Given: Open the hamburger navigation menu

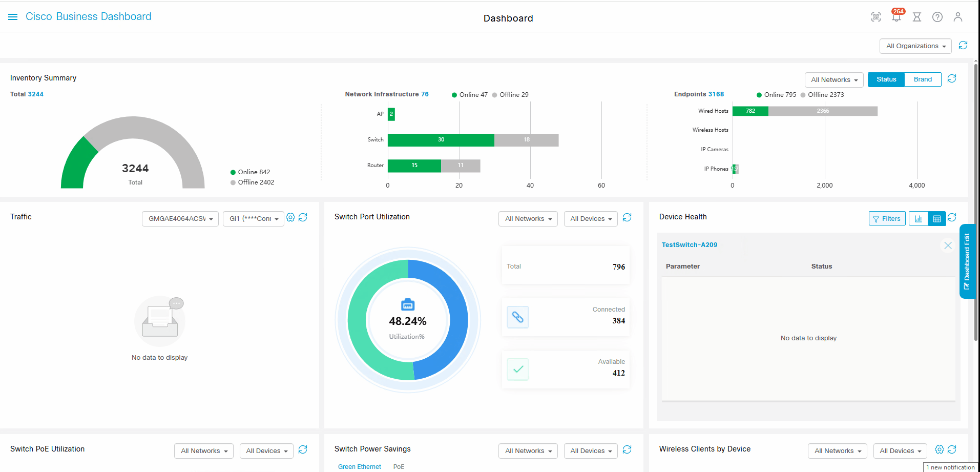Looking at the screenshot, I should click(13, 17).
